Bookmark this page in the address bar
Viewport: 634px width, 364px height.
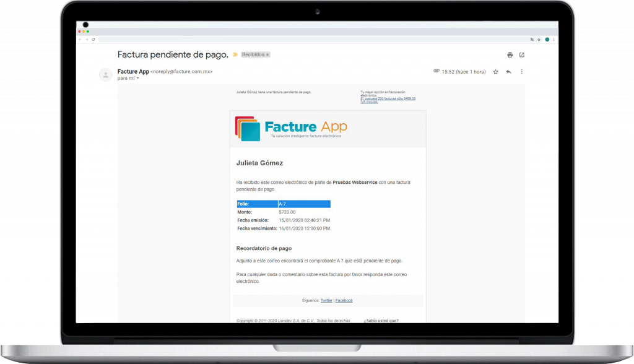pyautogui.click(x=539, y=39)
